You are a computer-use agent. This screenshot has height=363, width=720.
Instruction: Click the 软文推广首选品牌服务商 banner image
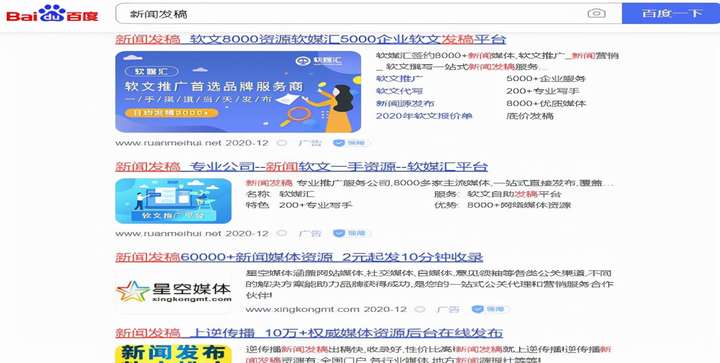pyautogui.click(x=238, y=92)
